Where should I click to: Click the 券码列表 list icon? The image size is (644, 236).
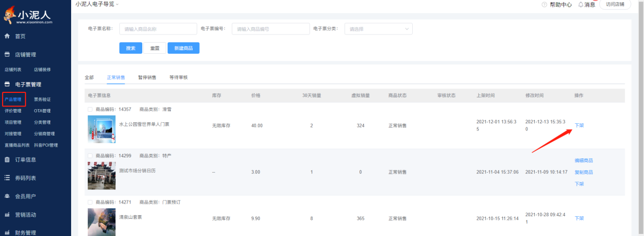pos(7,178)
